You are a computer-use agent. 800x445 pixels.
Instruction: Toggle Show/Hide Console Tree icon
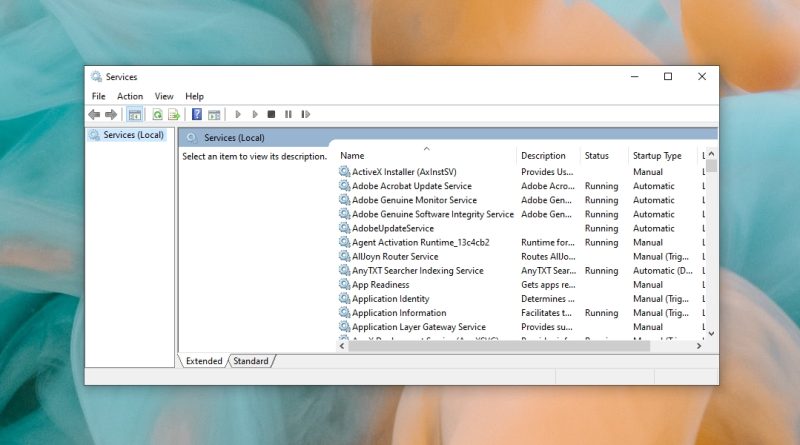(135, 114)
